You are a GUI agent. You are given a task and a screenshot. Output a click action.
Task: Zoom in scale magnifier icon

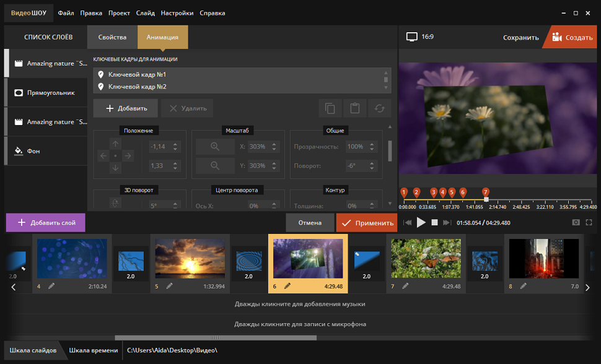(x=215, y=146)
